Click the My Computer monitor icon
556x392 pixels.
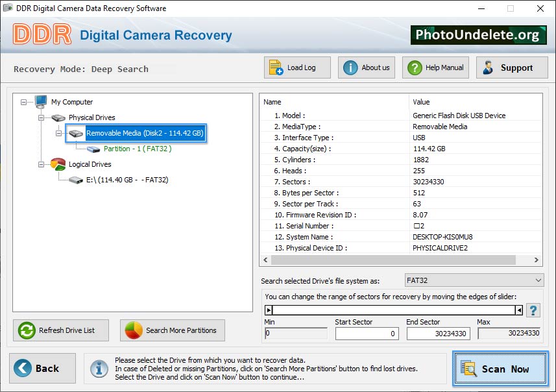[x=41, y=102]
